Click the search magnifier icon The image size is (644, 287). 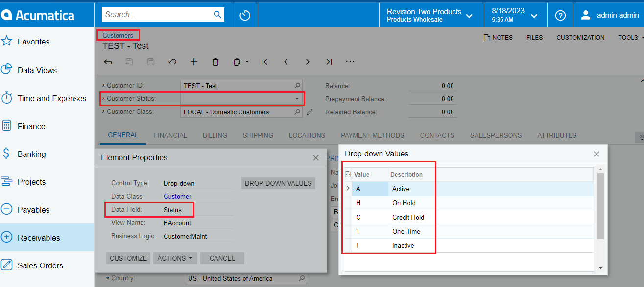click(x=218, y=15)
